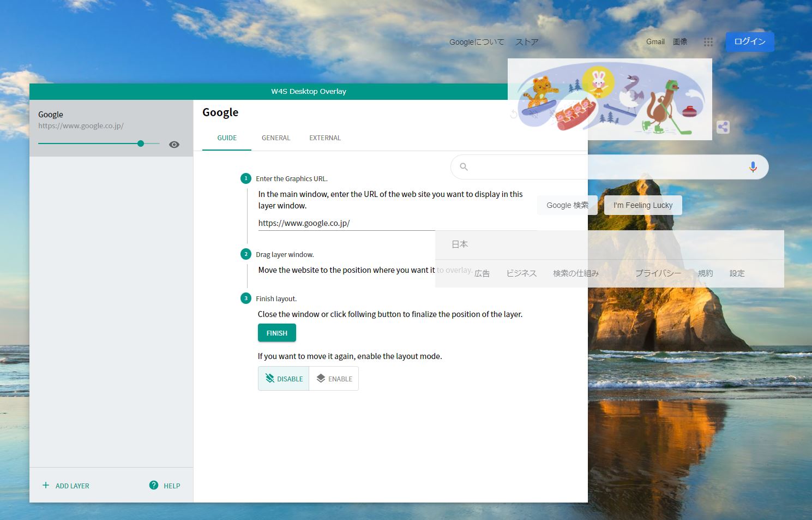The image size is (812, 520).
Task: Open the ストア store link
Action: pos(527,42)
